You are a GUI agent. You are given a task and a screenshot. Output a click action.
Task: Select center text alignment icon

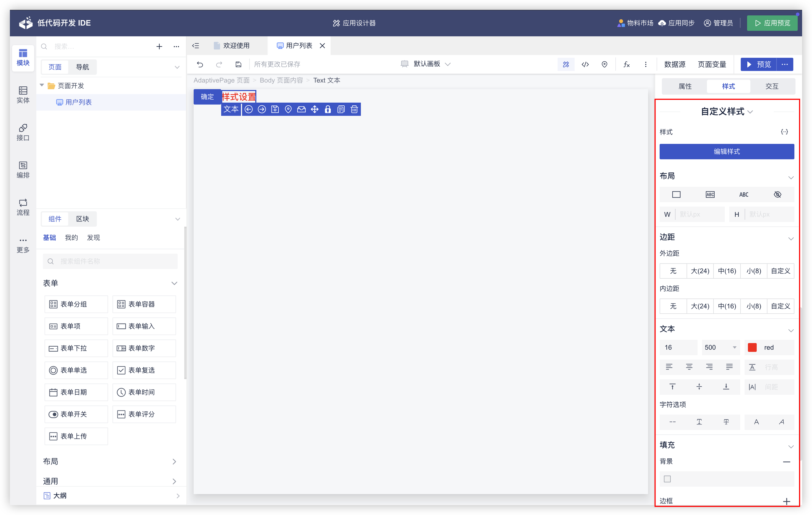tap(689, 367)
